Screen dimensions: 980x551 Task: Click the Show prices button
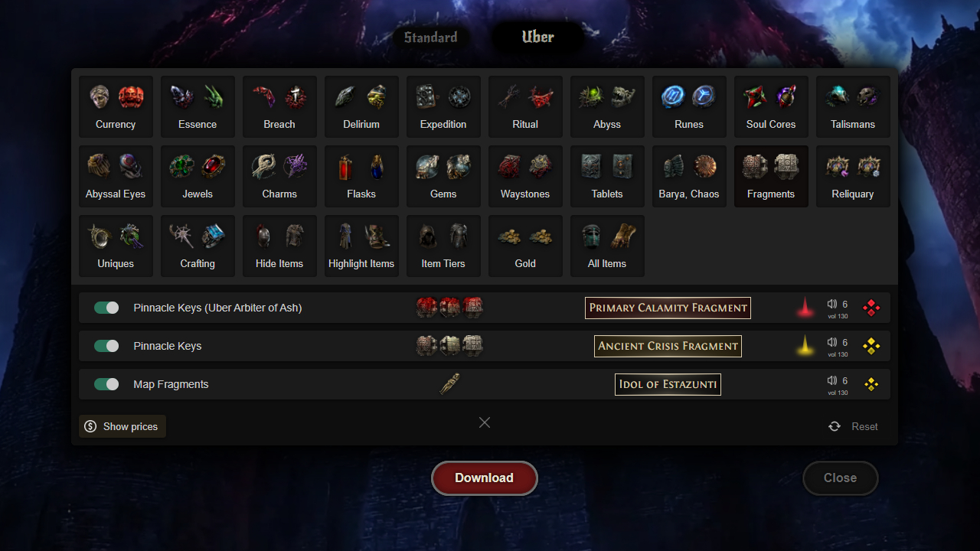tap(122, 426)
